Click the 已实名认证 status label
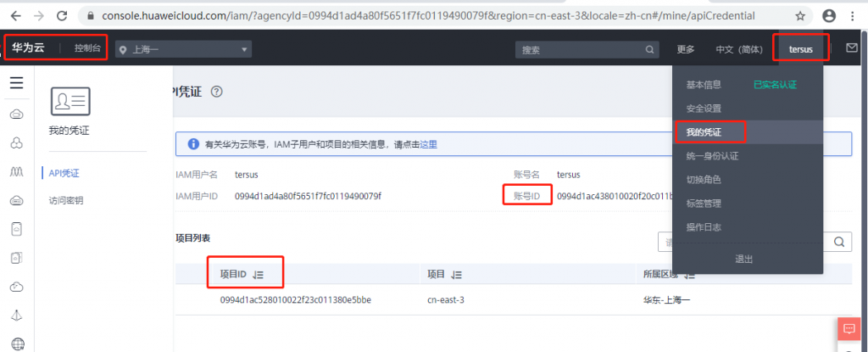868x352 pixels. click(775, 85)
